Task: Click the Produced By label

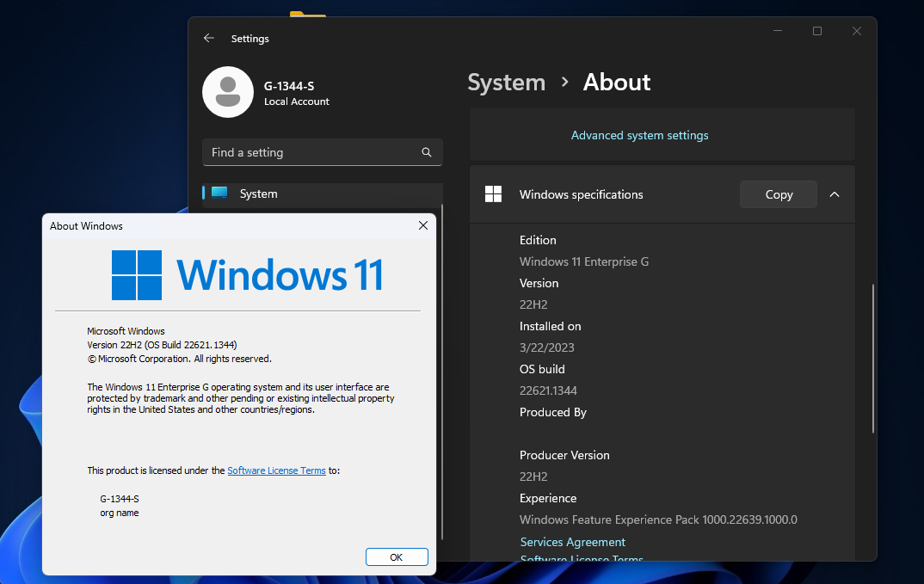Action: (552, 413)
